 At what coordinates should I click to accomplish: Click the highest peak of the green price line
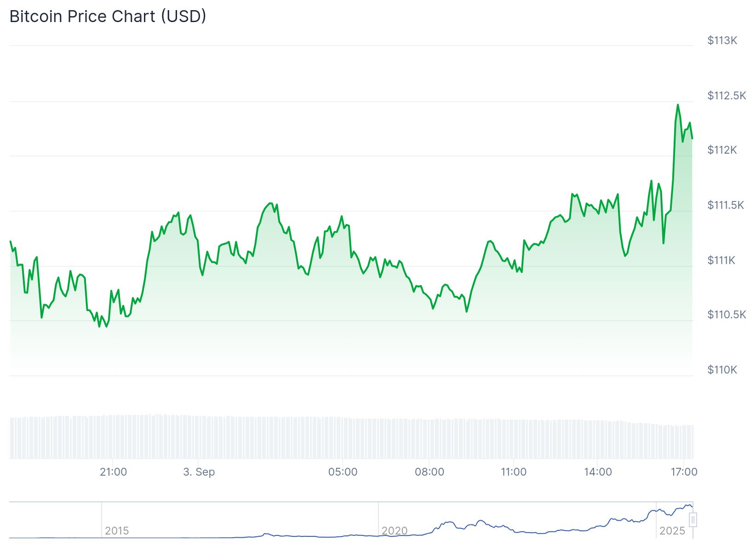pyautogui.click(x=678, y=105)
